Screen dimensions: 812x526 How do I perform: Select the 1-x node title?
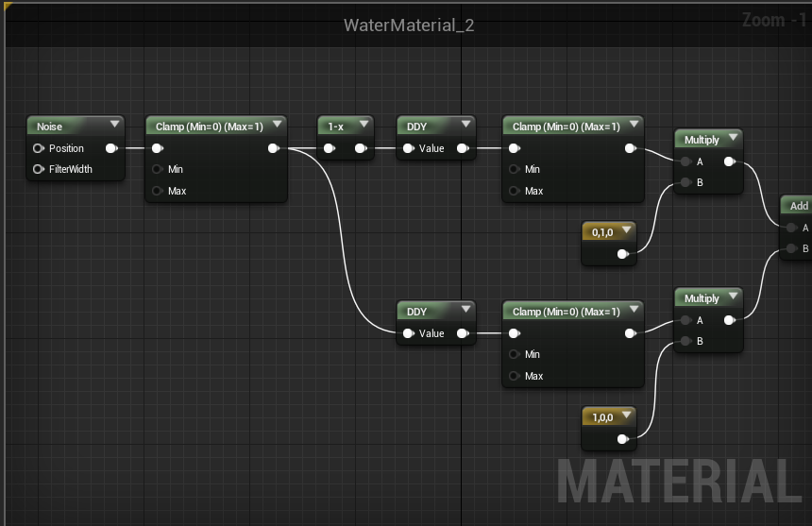point(335,127)
